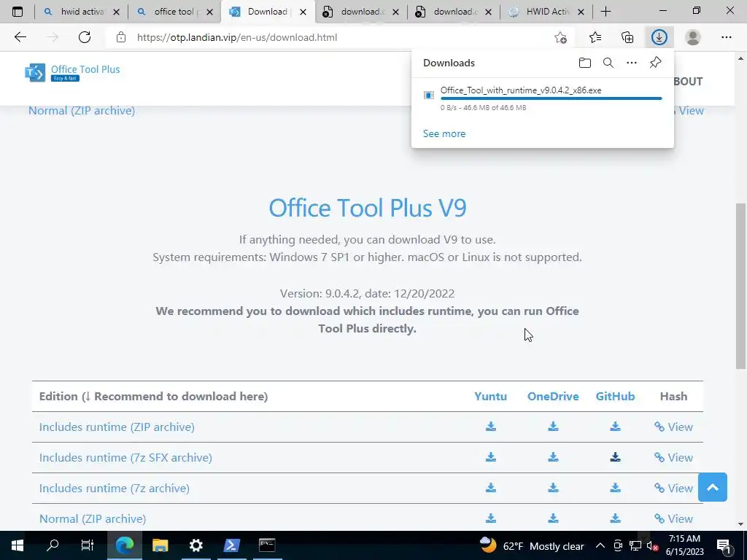Download 7z SFX archive from OneDrive

(x=553, y=457)
